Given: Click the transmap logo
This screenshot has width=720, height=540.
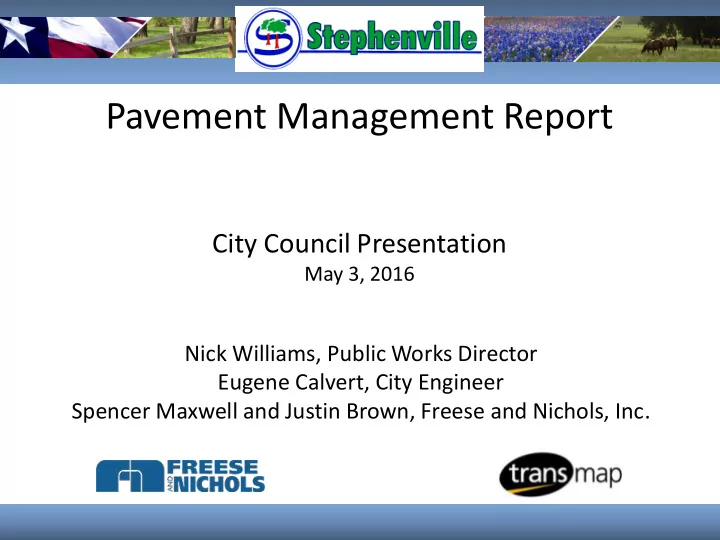Looking at the screenshot, I should (560, 474).
